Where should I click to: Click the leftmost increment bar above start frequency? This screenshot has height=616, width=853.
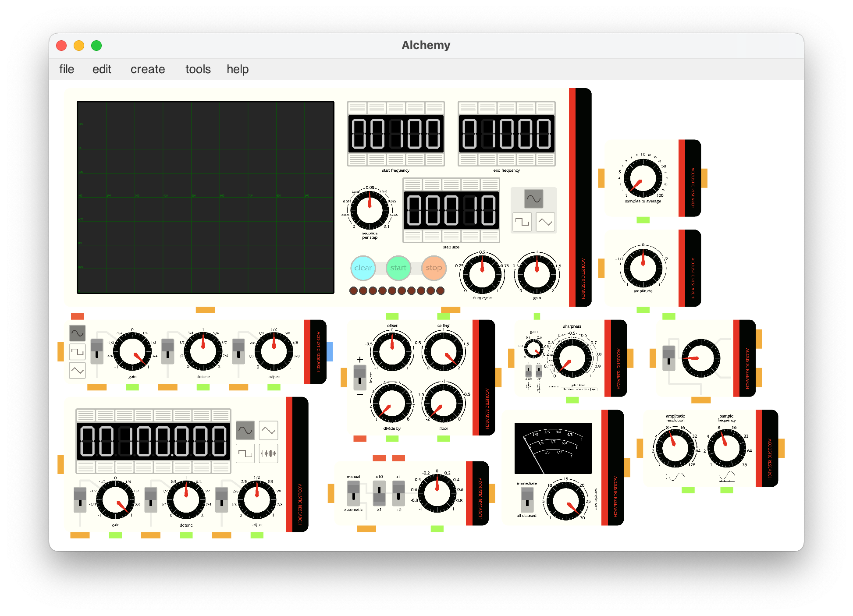click(357, 108)
